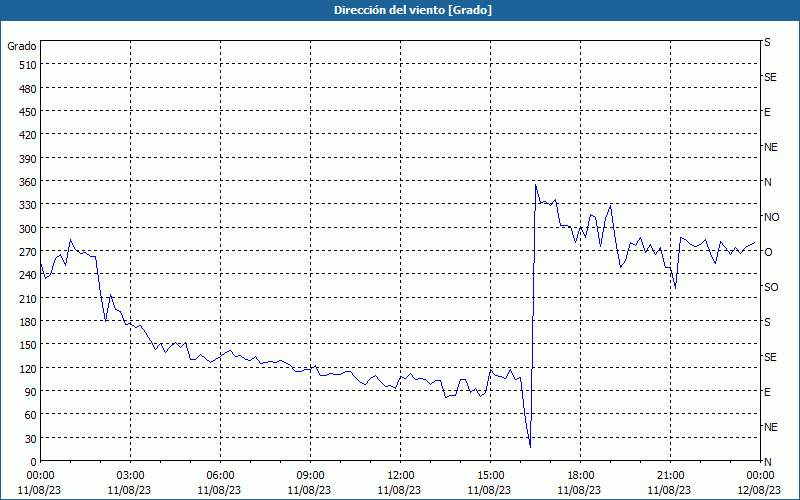
Task: Click the 12/08/23 date label
Action: point(759,490)
